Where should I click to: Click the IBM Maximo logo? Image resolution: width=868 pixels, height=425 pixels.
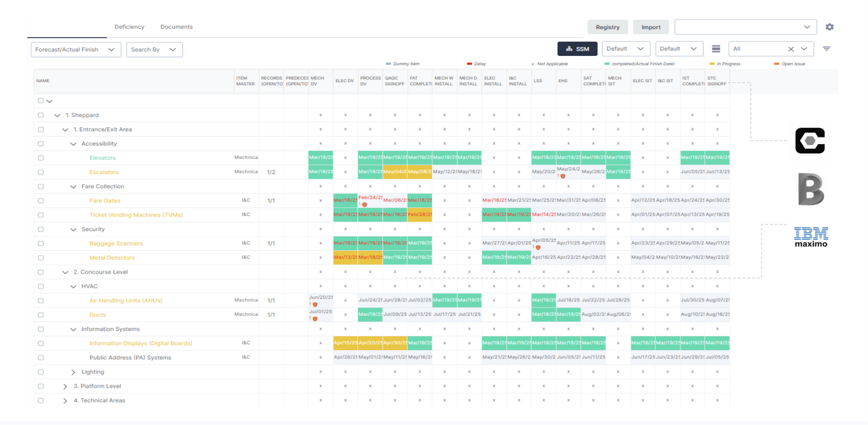click(x=811, y=236)
